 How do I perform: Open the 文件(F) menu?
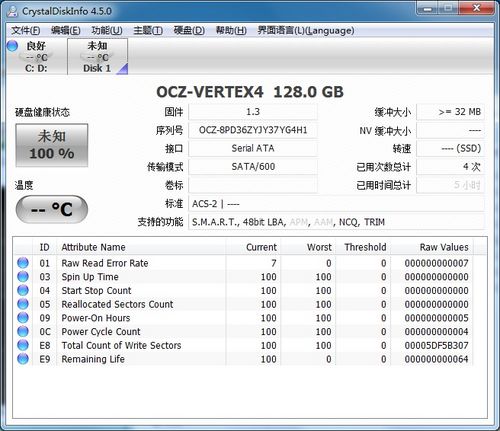25,30
